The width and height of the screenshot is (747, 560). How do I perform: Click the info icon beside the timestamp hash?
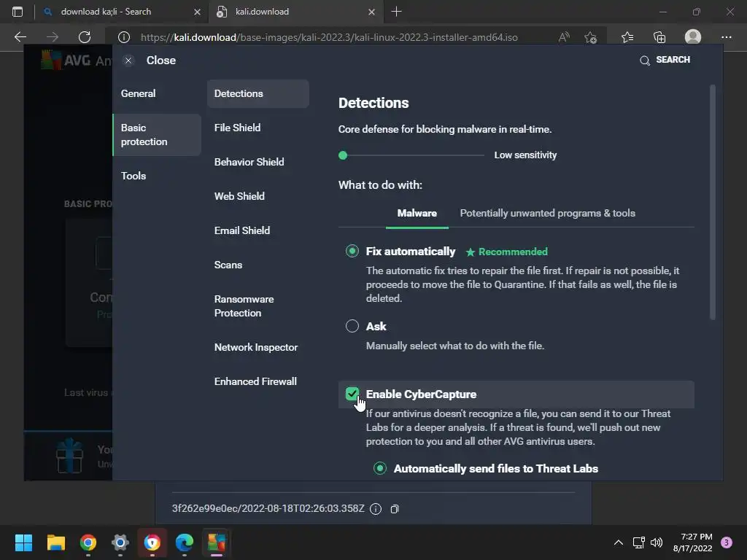(376, 509)
